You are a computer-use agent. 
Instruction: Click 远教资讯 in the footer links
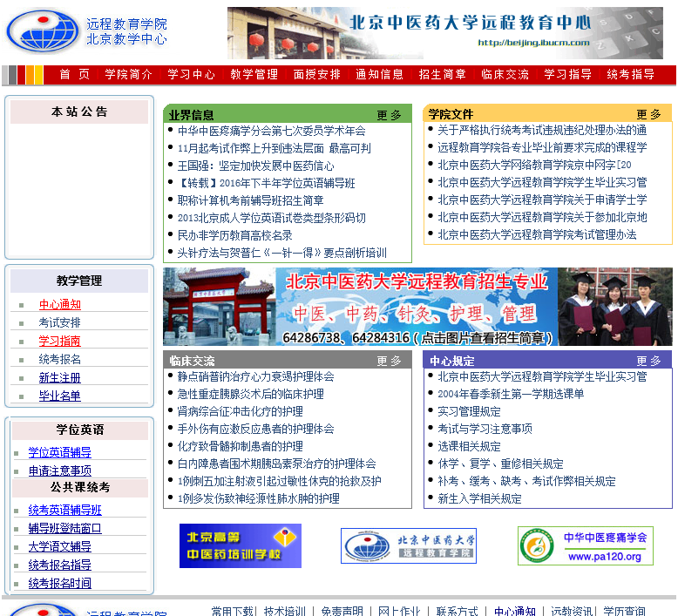tap(572, 611)
